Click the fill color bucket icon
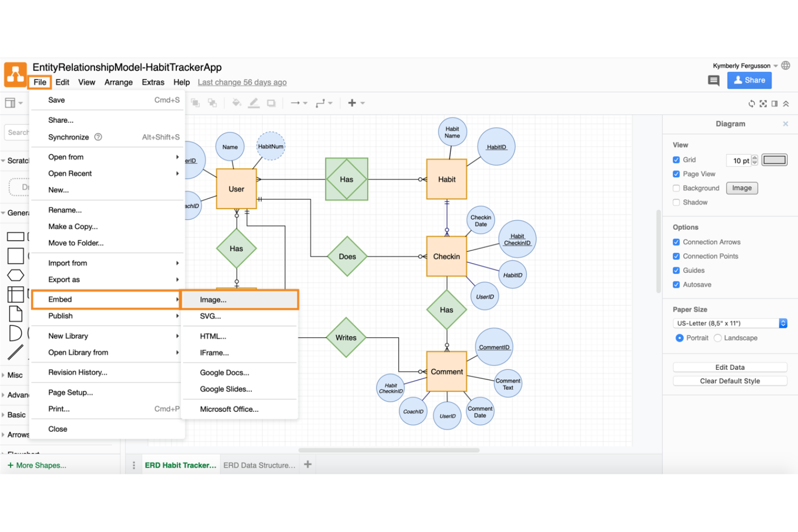 tap(236, 103)
